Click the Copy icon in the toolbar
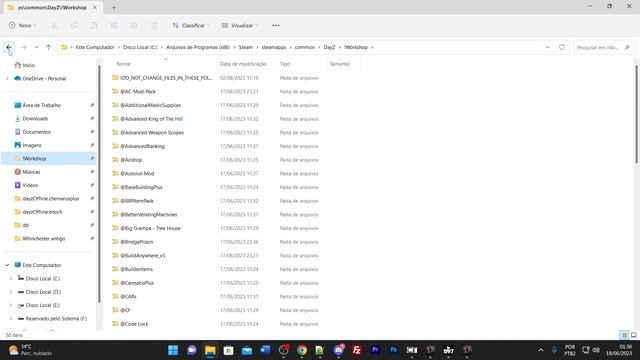 [74, 25]
